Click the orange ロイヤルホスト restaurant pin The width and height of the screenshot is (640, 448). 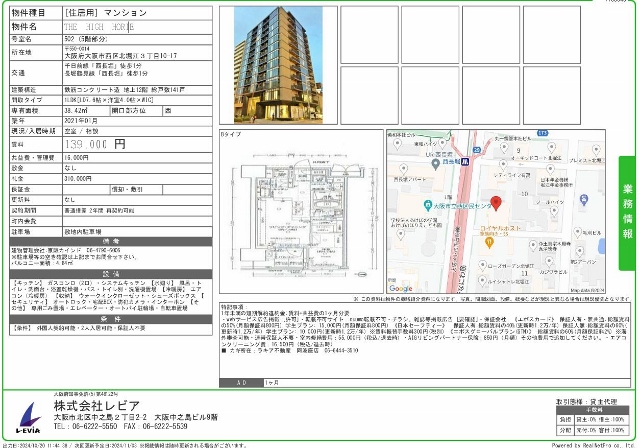(x=489, y=243)
